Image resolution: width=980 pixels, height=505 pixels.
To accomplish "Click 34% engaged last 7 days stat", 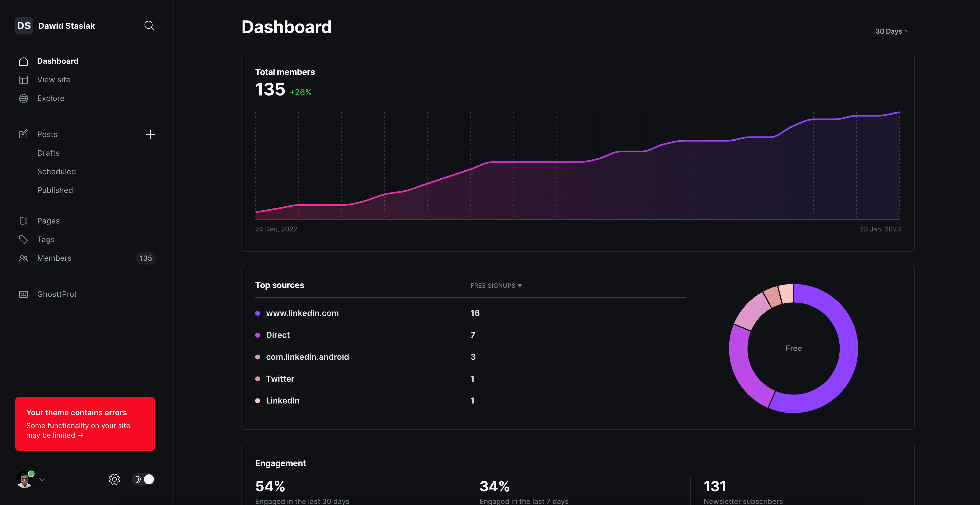I will pyautogui.click(x=494, y=486).
